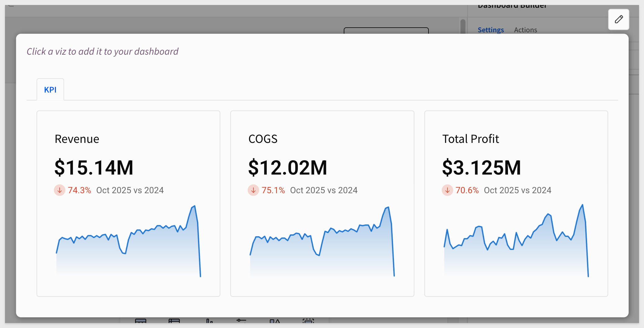Image resolution: width=644 pixels, height=328 pixels.
Task: Click the Revenue card title
Action: pyautogui.click(x=77, y=139)
